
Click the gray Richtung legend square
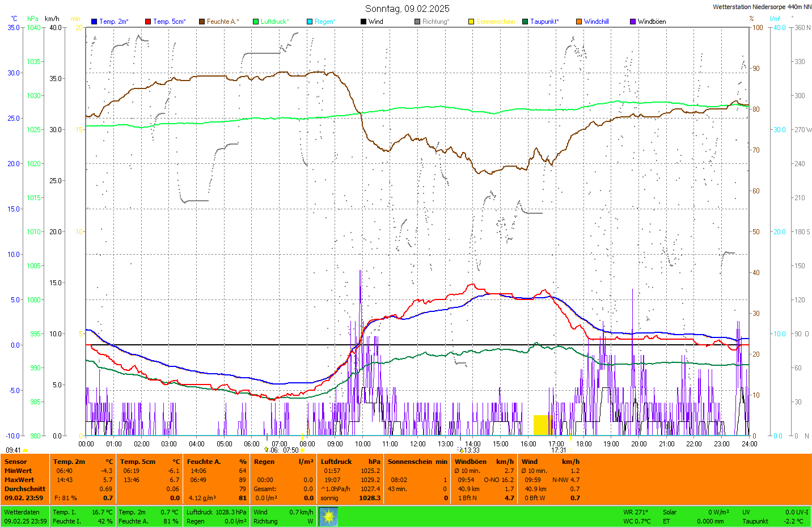pos(417,22)
